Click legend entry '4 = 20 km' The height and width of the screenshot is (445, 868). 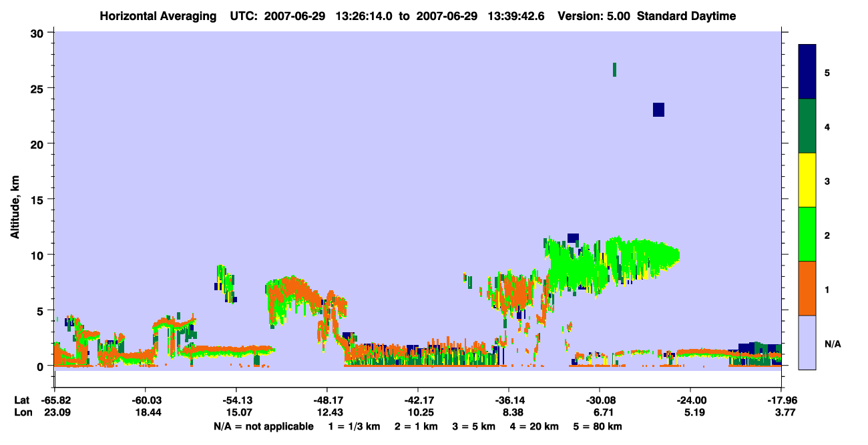(535, 426)
